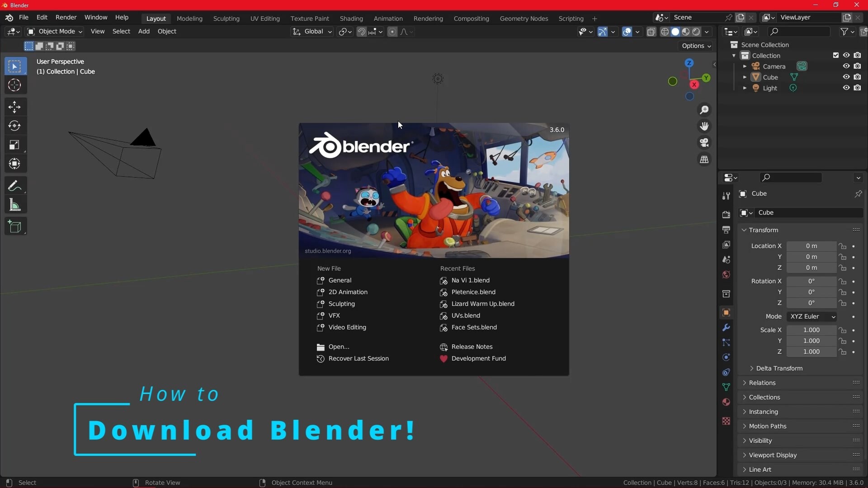The image size is (868, 488).
Task: Toggle visibility of the Light object
Action: coord(845,88)
